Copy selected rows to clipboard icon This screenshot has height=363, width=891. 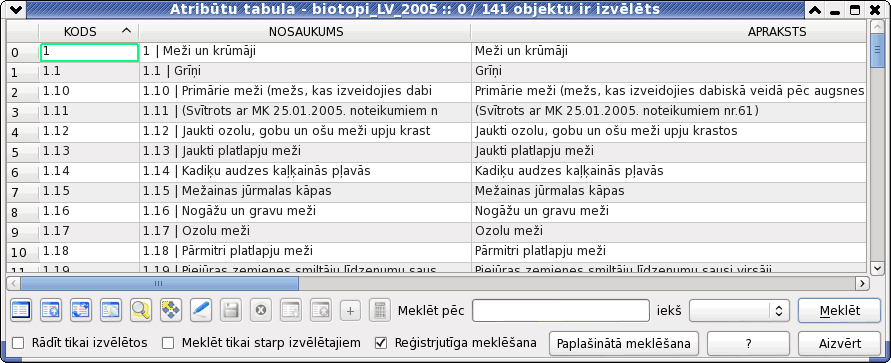click(x=110, y=311)
